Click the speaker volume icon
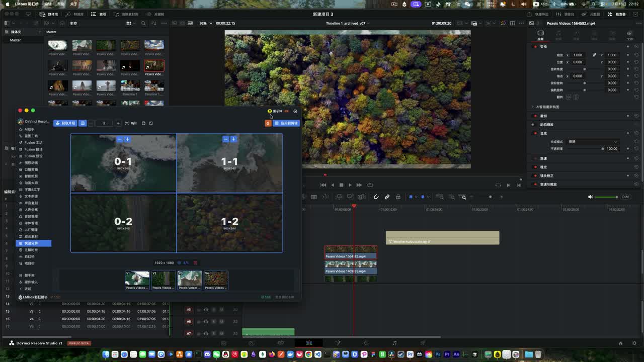The image size is (644, 362). point(590,197)
